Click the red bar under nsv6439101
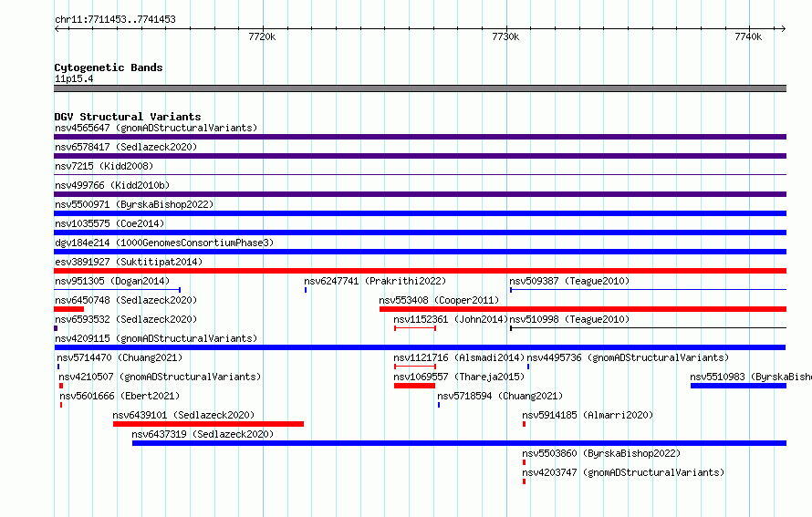 click(x=208, y=424)
